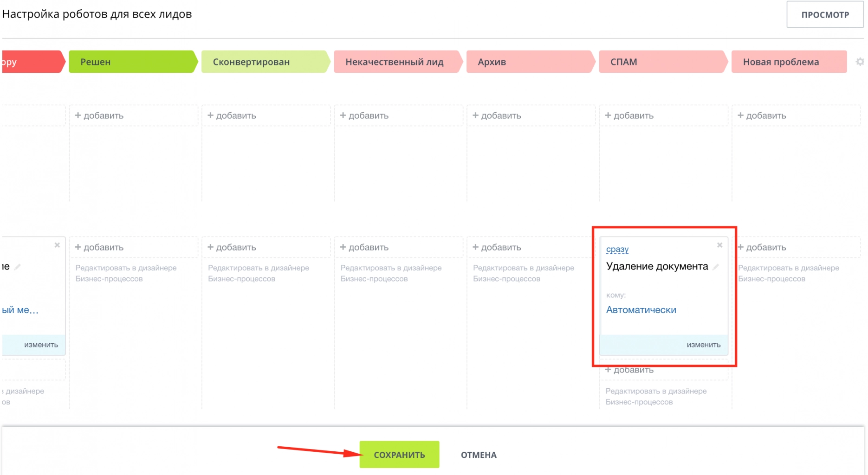Remove the Удаление документа robot with its X

[719, 245]
